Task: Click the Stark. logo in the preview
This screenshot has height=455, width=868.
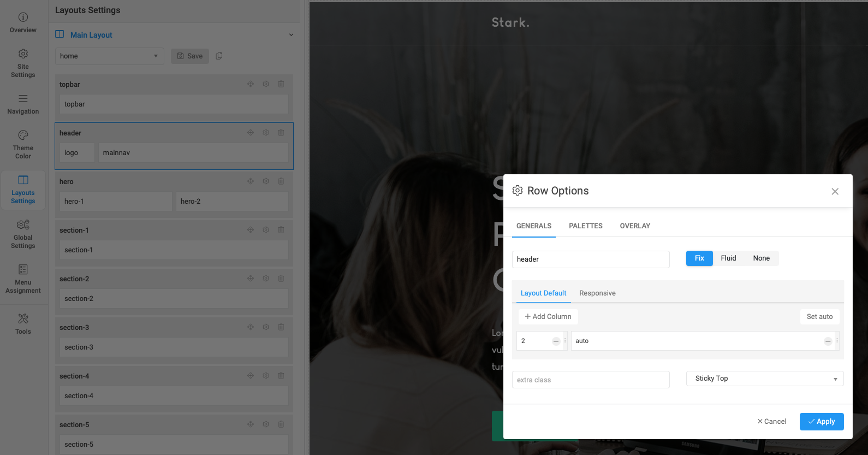Action: tap(510, 22)
